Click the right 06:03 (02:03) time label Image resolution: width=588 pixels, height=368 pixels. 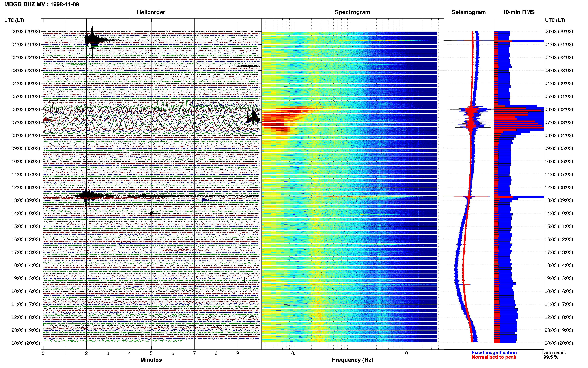(559, 109)
